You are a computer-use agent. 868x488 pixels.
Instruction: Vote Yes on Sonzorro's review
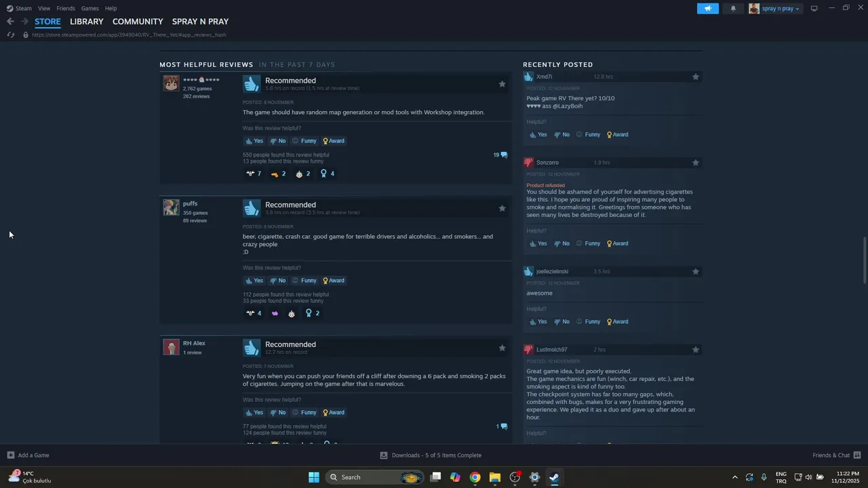538,243
